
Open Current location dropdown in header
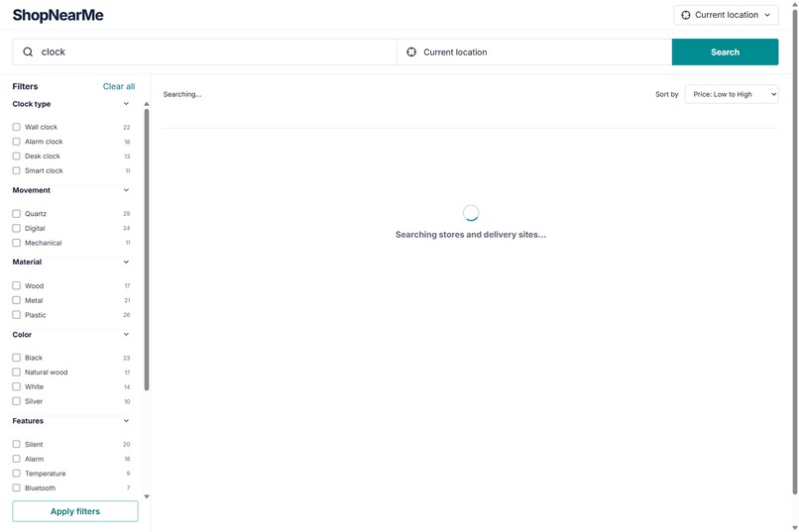[x=726, y=15]
